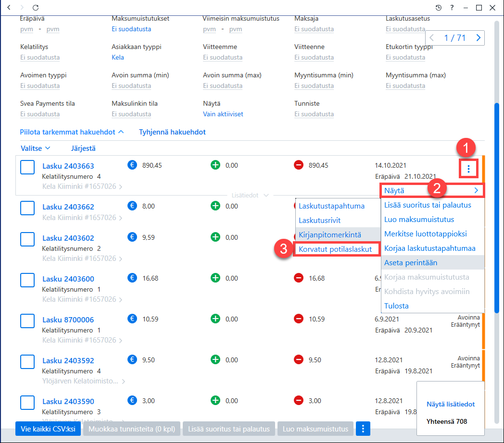This screenshot has height=443, width=504.
Task: Click the Tunniste filter field
Action: (314, 114)
